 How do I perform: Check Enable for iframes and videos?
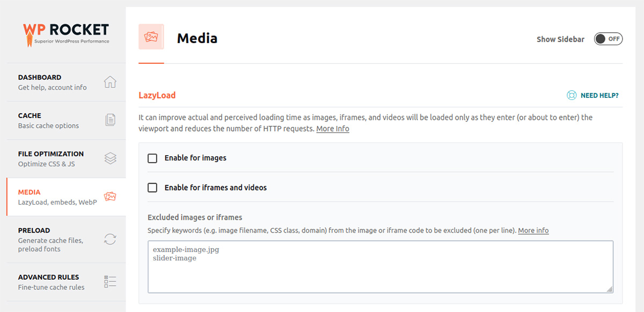pos(152,188)
